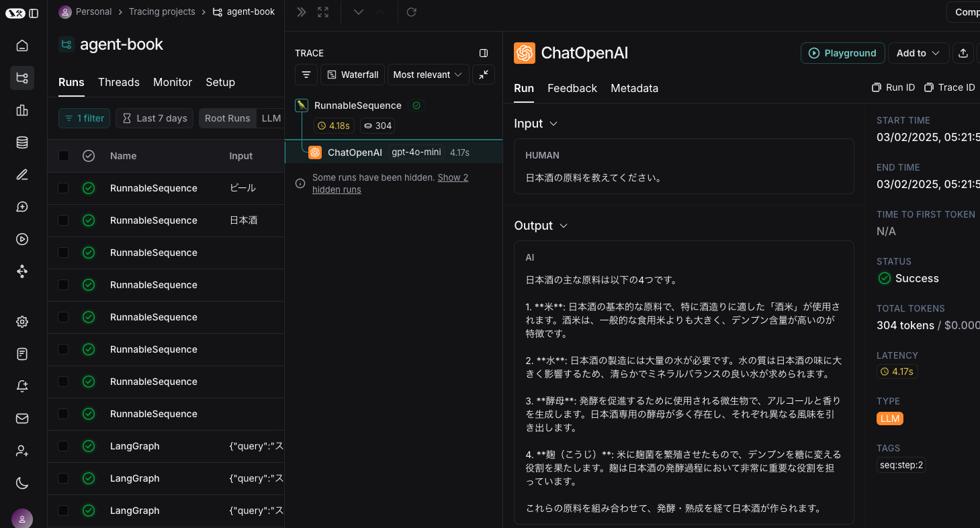
Task: Open the Playground play-circle sidebar icon
Action: 22,239
